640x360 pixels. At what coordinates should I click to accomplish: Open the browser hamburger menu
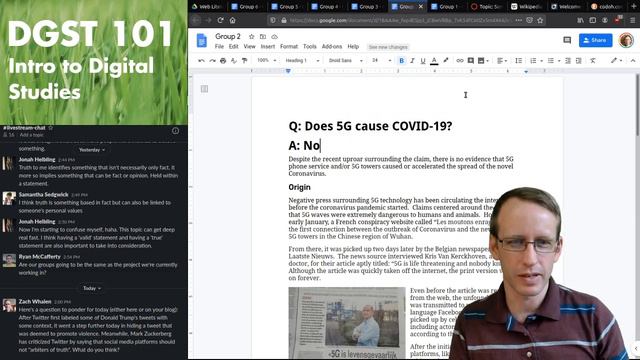tap(632, 20)
